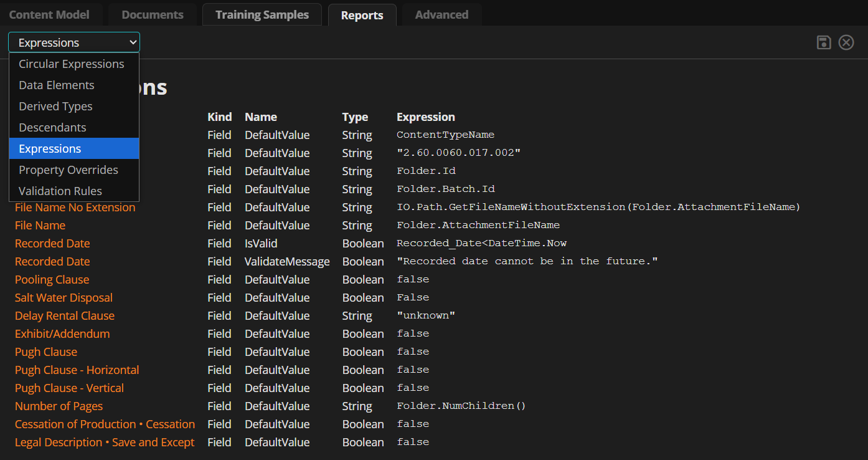Choose Data Elements report option
The width and height of the screenshot is (868, 460).
click(57, 85)
